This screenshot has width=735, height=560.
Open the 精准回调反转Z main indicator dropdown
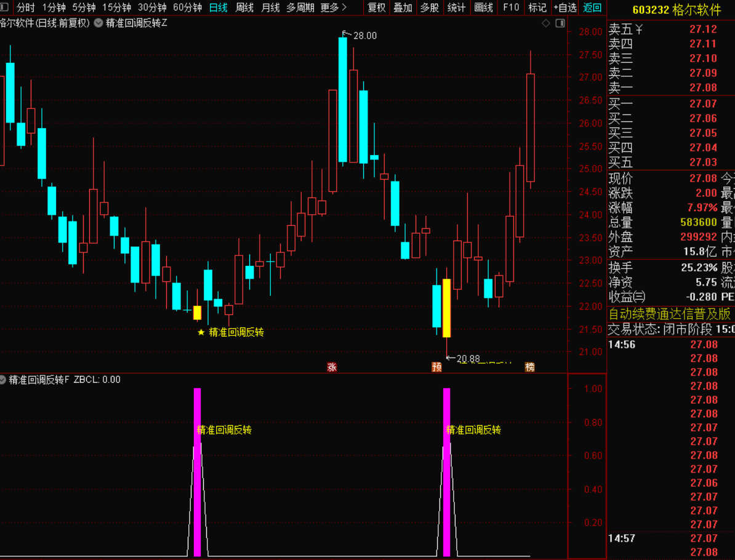(x=98, y=23)
